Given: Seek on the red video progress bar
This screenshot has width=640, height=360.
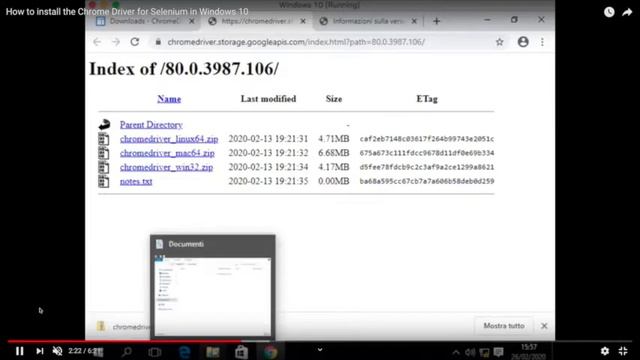Looking at the screenshot, I should (x=124, y=340).
